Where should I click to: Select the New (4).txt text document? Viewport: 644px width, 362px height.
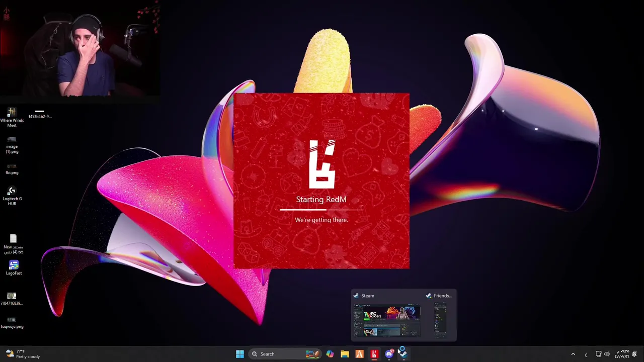(x=13, y=244)
